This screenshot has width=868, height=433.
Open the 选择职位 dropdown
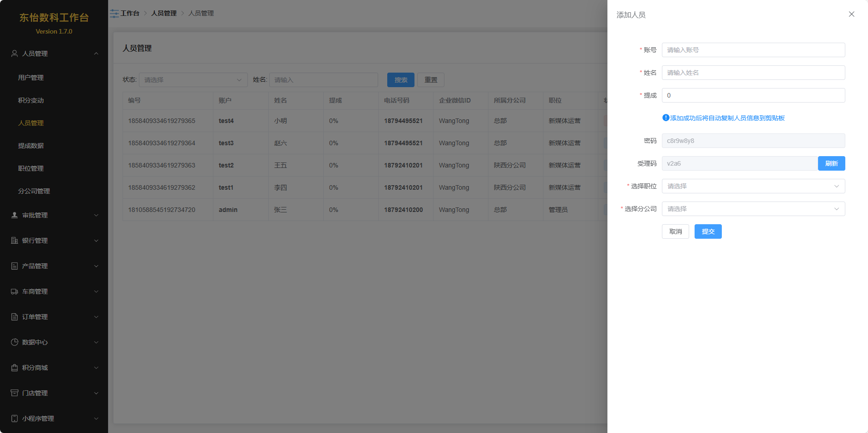point(753,186)
